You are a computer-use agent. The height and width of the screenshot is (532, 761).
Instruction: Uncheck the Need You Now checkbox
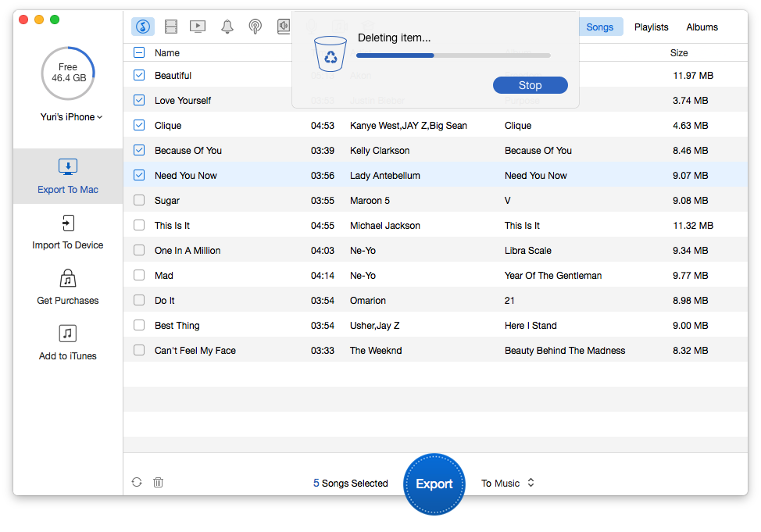(139, 175)
